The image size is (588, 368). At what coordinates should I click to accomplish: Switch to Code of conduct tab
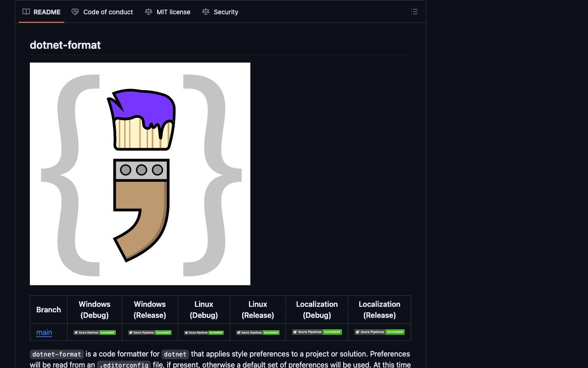click(x=102, y=12)
